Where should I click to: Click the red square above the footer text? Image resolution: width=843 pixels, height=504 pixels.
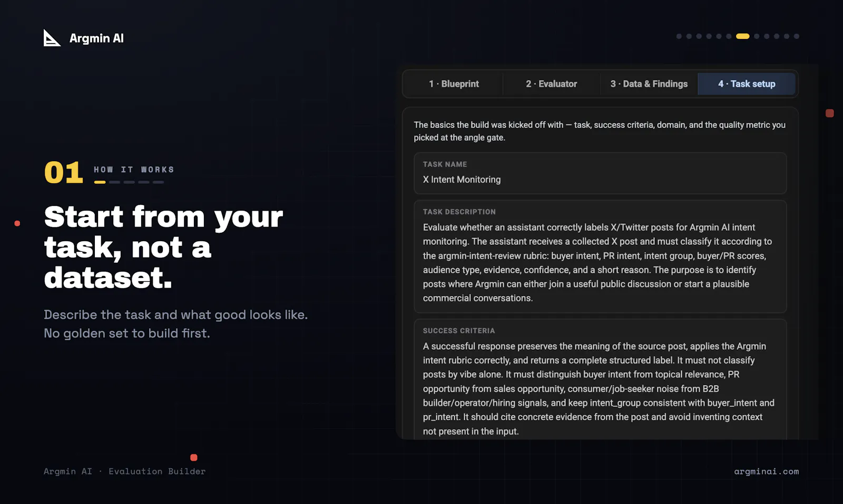(x=194, y=458)
